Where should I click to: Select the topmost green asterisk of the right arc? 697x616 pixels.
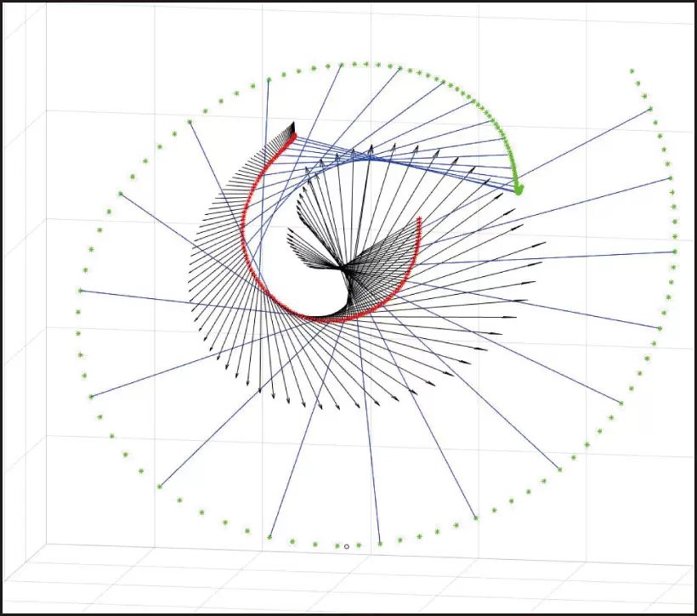pos(632,71)
